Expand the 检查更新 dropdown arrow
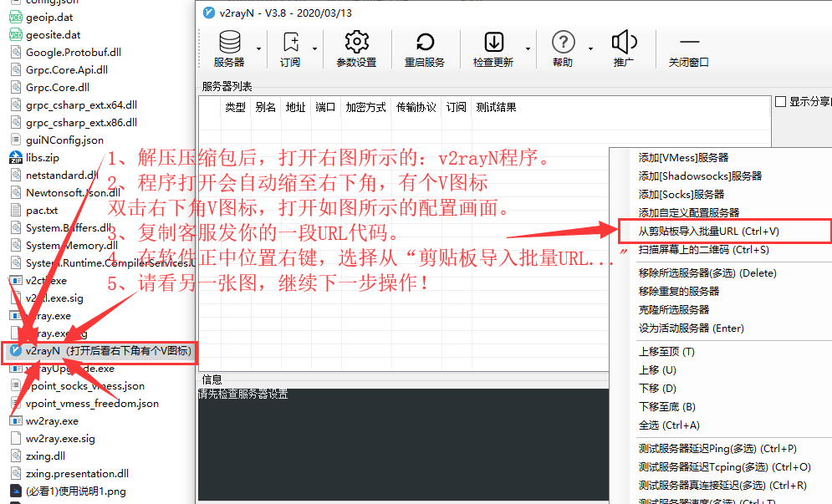 (x=528, y=48)
